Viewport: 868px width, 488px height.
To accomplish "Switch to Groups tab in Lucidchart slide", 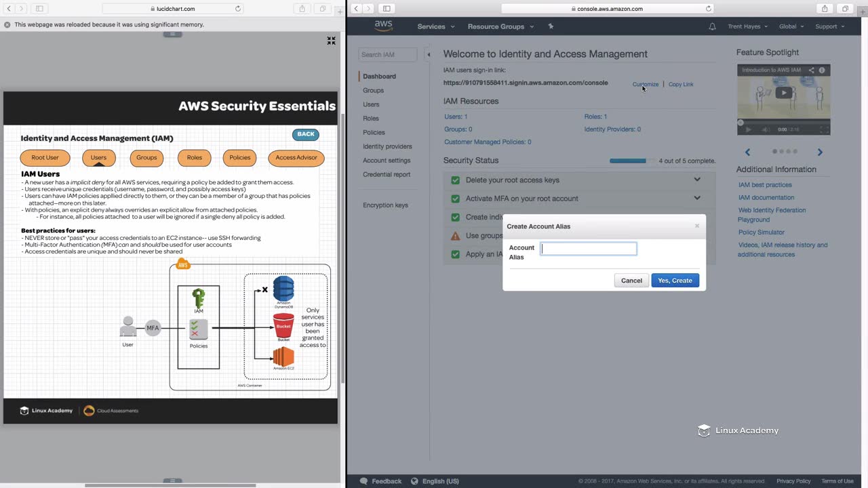I will pos(146,158).
